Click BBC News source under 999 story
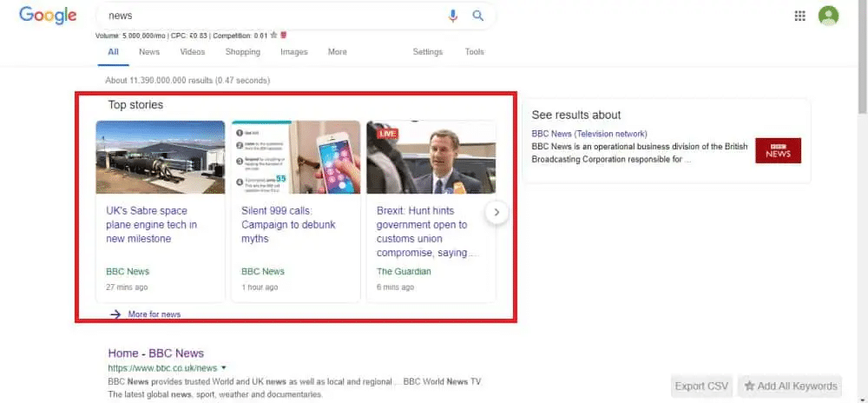This screenshot has height=403, width=868. point(263,271)
